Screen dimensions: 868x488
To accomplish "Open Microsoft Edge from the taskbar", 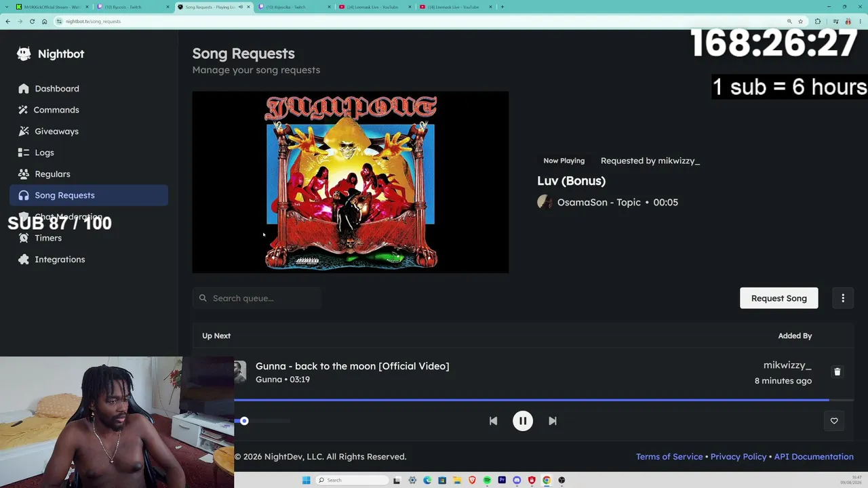I will 427,481.
